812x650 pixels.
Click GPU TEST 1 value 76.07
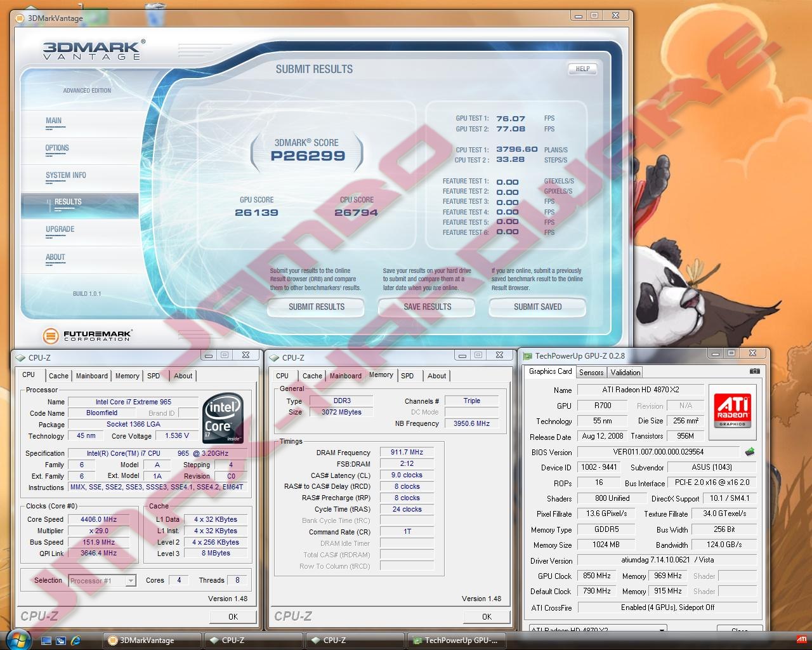click(x=511, y=119)
